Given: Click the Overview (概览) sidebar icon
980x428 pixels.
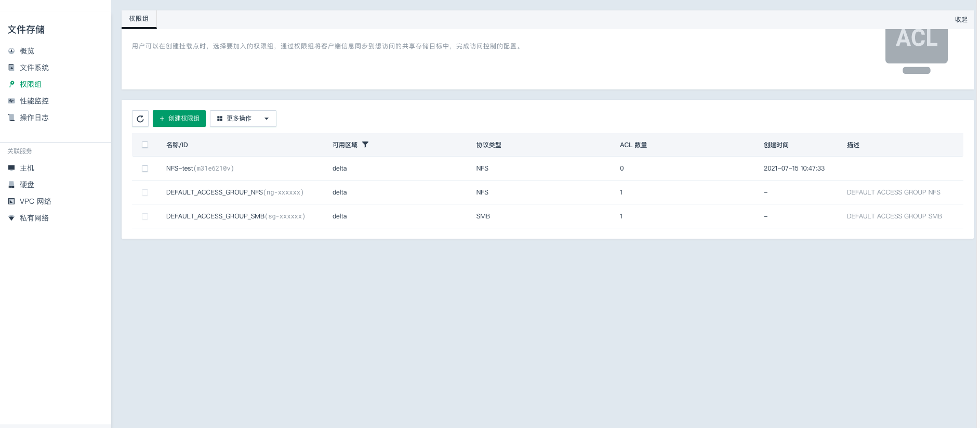Looking at the screenshot, I should coord(11,51).
